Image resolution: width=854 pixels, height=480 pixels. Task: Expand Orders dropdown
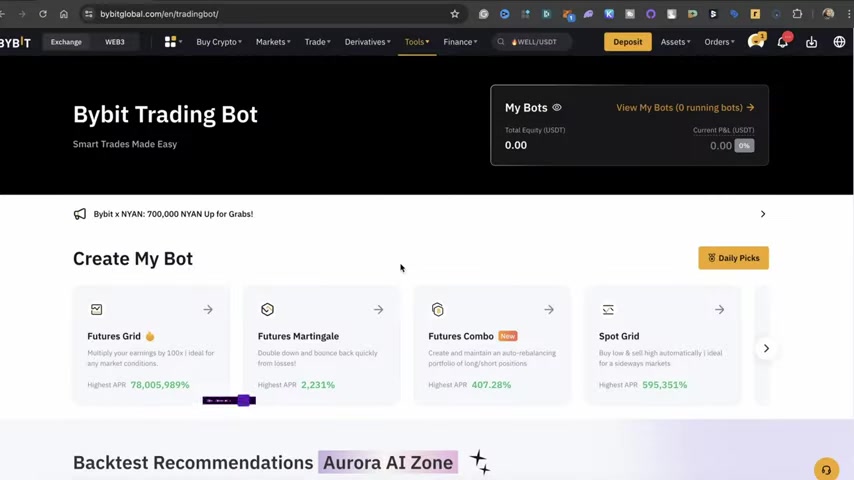[x=719, y=42]
